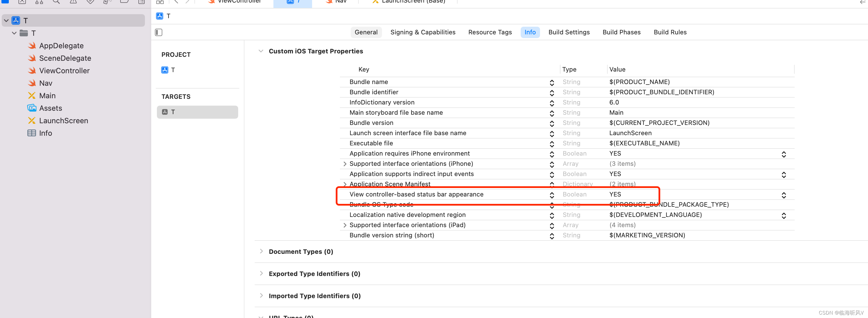Viewport: 868px width, 318px height.
Task: Expand Application Scene Manifest row
Action: [345, 184]
